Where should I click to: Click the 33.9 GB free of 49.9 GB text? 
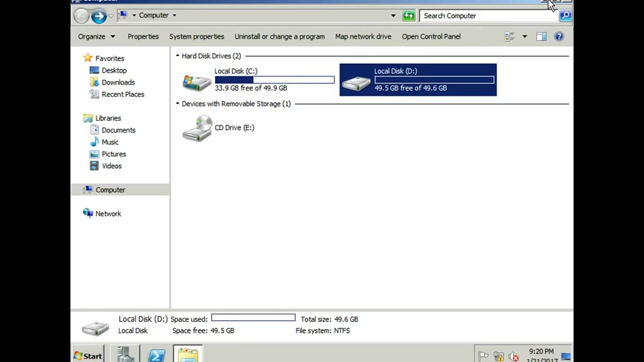(251, 88)
